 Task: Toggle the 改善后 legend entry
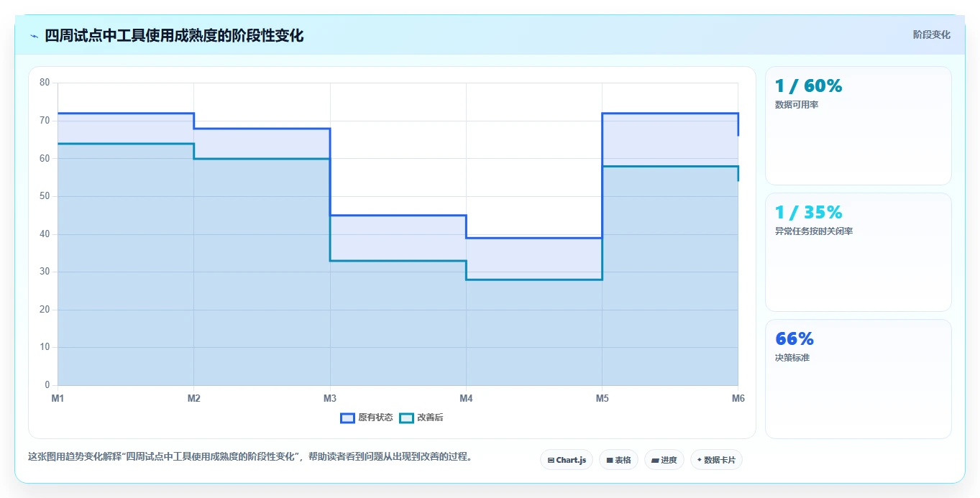point(421,418)
